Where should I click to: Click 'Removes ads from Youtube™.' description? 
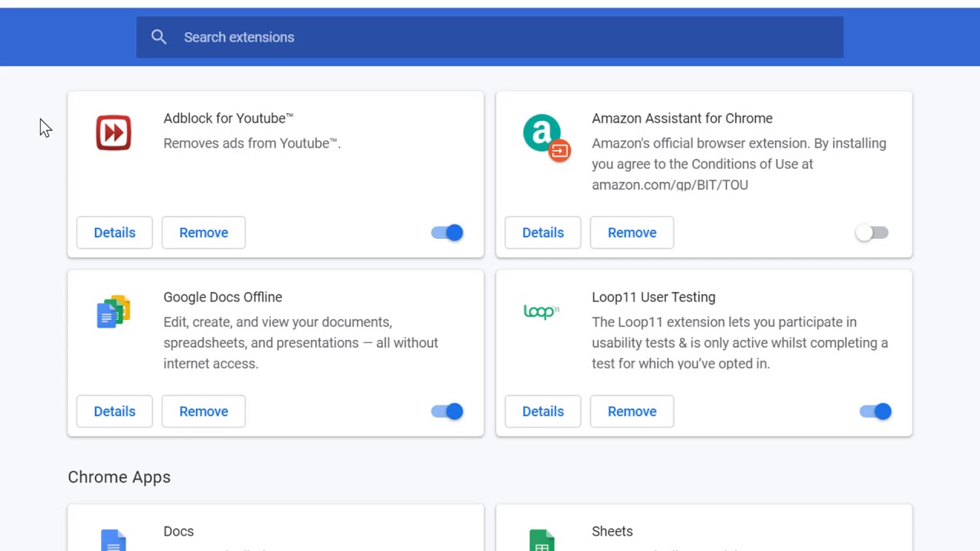pos(252,143)
